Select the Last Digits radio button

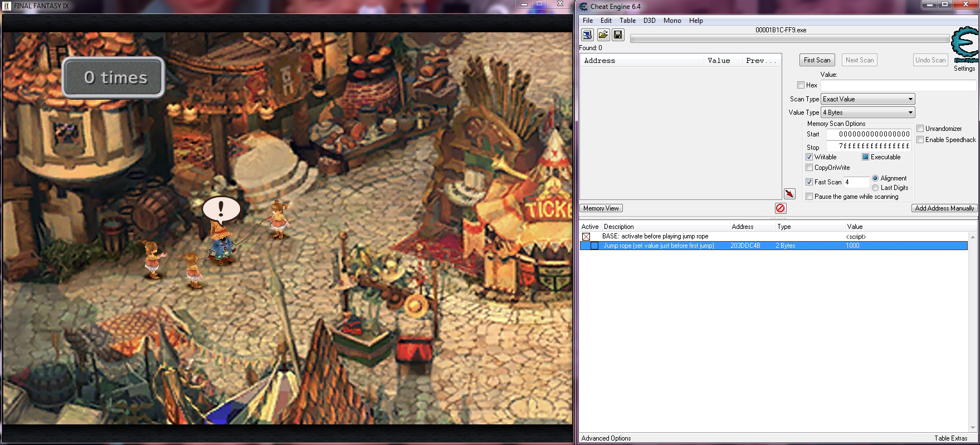click(x=875, y=188)
